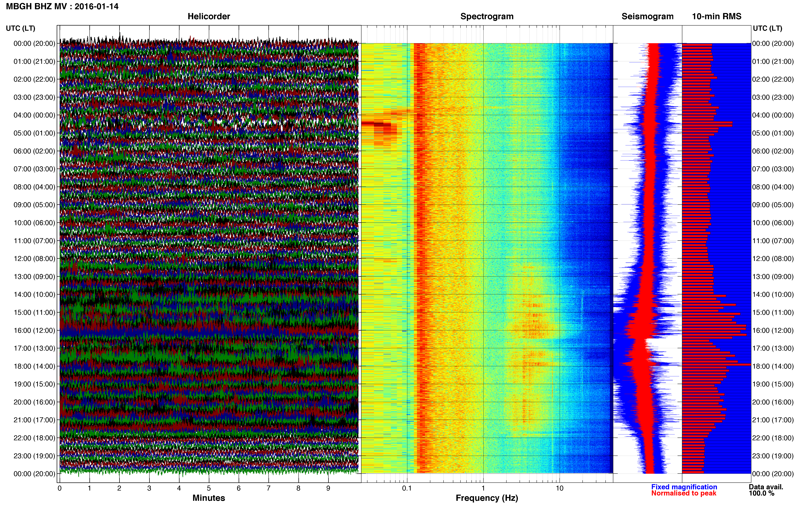Click '10:00 (06:00)' on the RMS-side time axis
812x508 pixels.
coord(773,223)
